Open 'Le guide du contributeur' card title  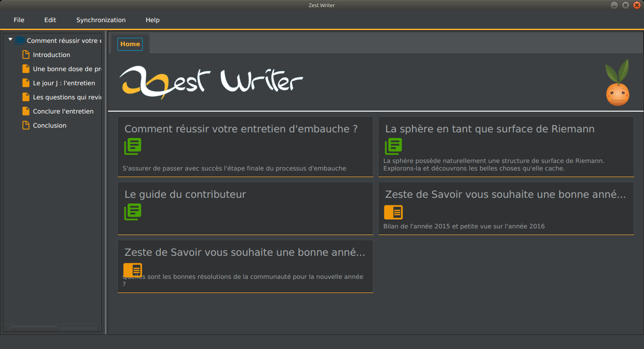185,195
